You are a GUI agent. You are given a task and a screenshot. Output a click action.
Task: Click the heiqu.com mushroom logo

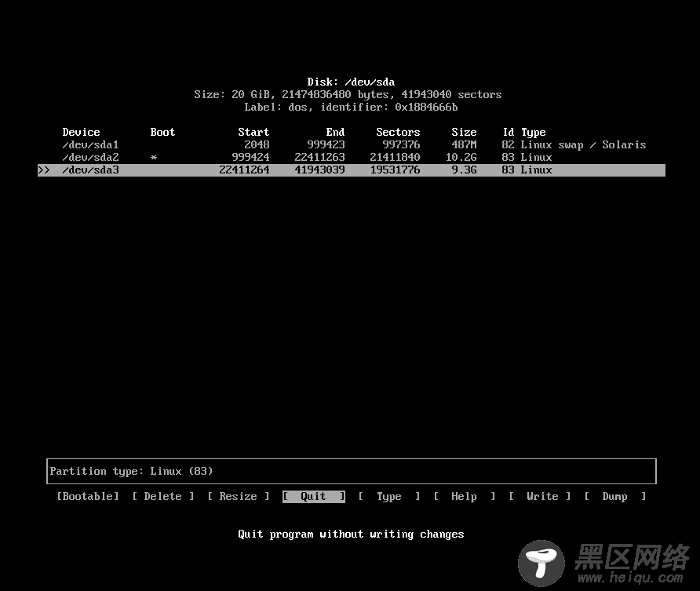542,563
